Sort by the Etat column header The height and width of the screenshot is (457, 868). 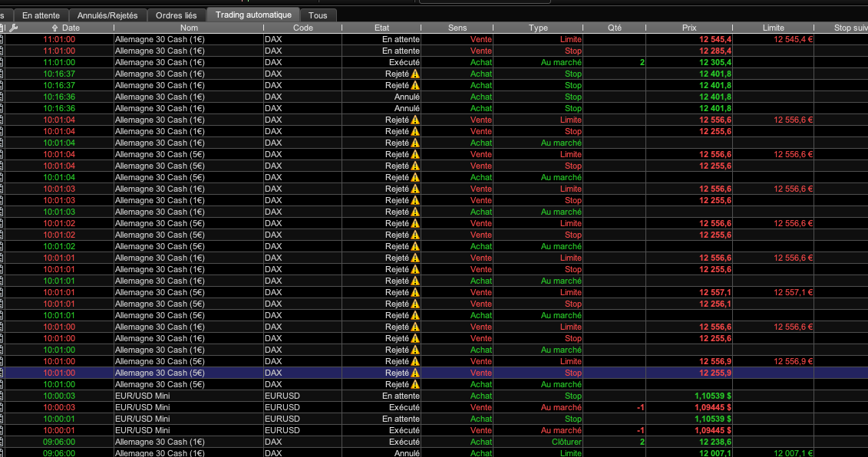click(x=381, y=28)
